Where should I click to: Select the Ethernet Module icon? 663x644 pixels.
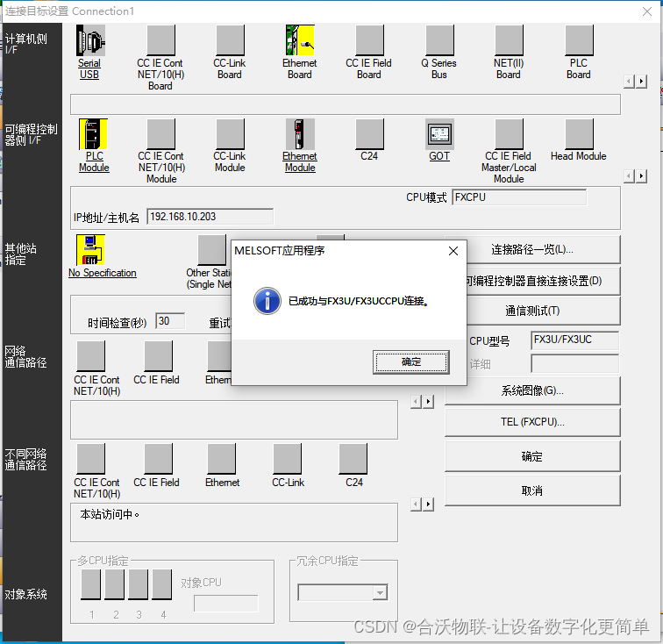(x=300, y=134)
